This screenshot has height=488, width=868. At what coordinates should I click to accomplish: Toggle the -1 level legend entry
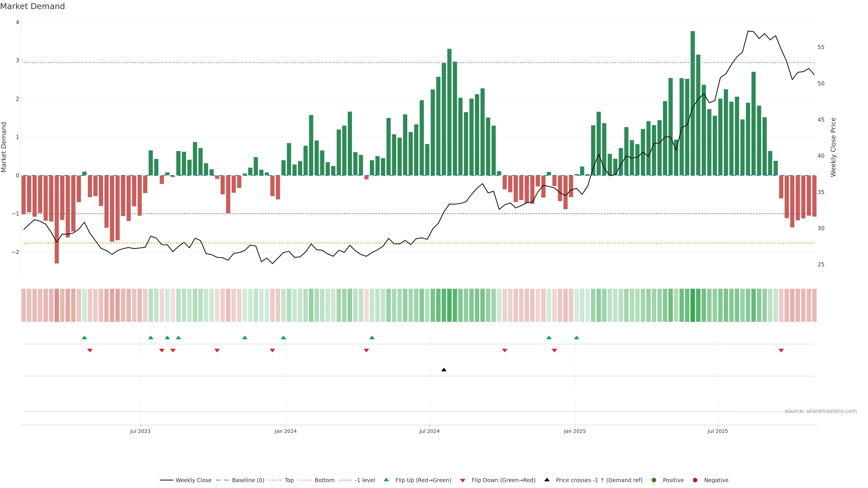click(x=365, y=480)
